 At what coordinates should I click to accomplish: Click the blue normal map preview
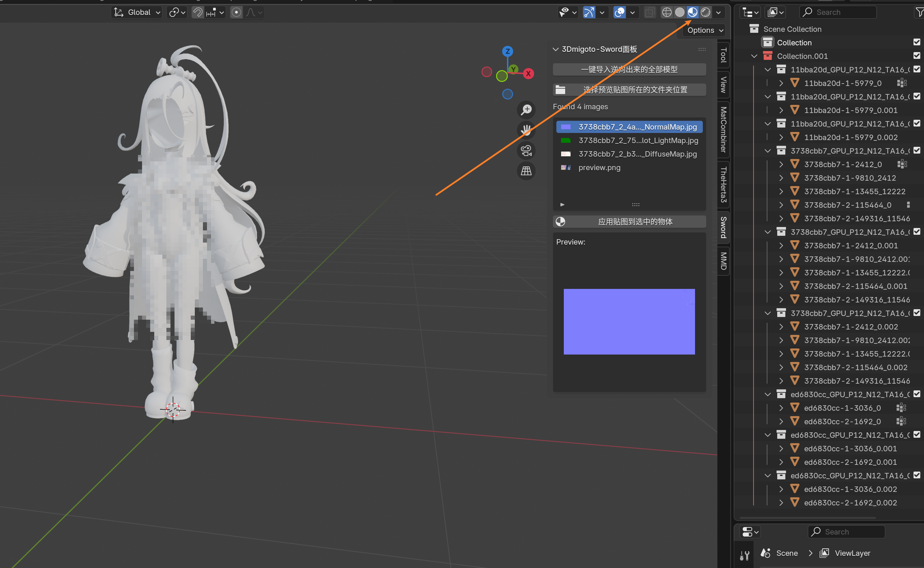(x=629, y=322)
